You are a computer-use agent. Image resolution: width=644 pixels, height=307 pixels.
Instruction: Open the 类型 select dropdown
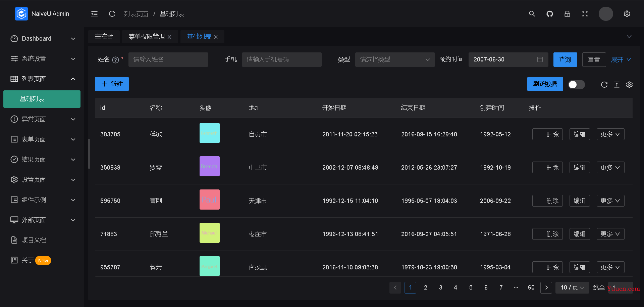[395, 59]
